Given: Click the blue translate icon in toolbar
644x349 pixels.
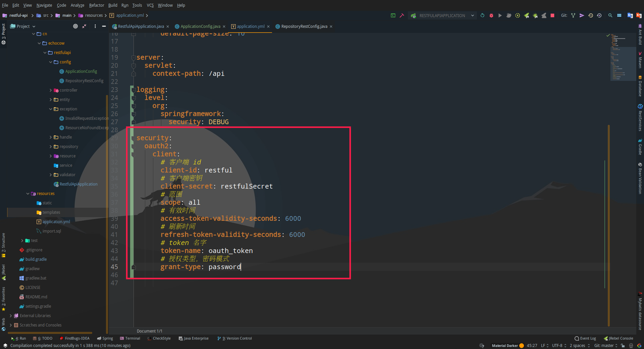Looking at the screenshot, I should (630, 15).
